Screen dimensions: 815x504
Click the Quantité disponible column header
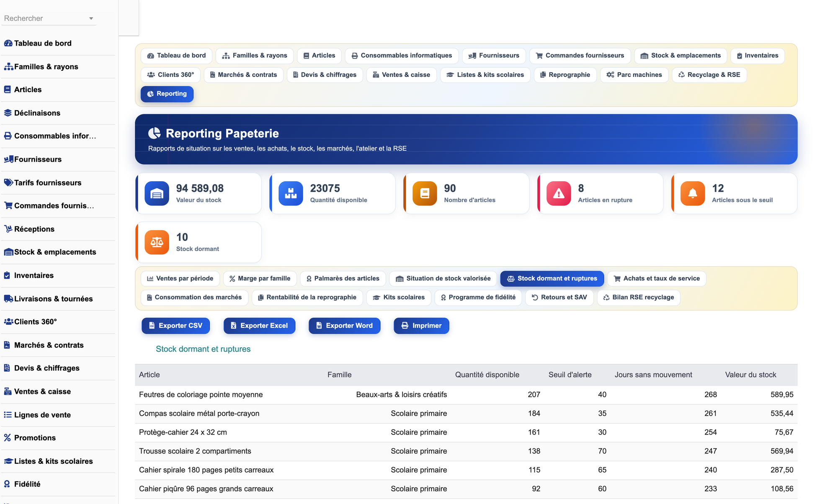[x=487, y=375]
